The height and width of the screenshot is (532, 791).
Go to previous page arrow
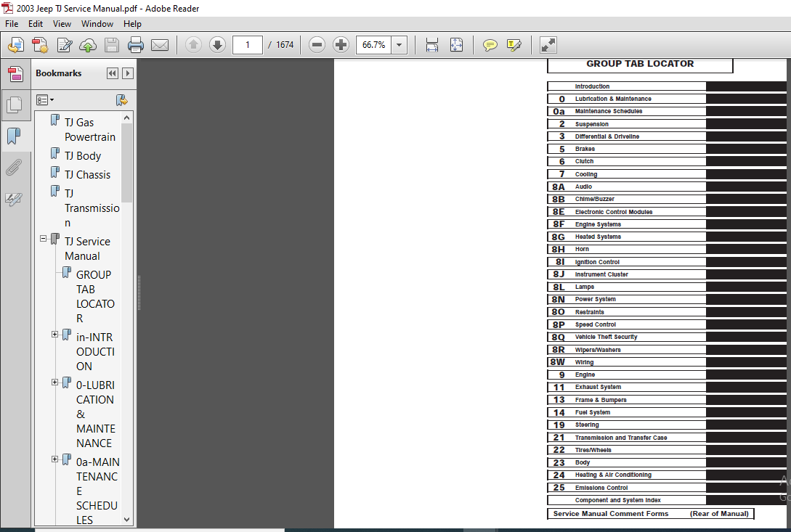[193, 45]
